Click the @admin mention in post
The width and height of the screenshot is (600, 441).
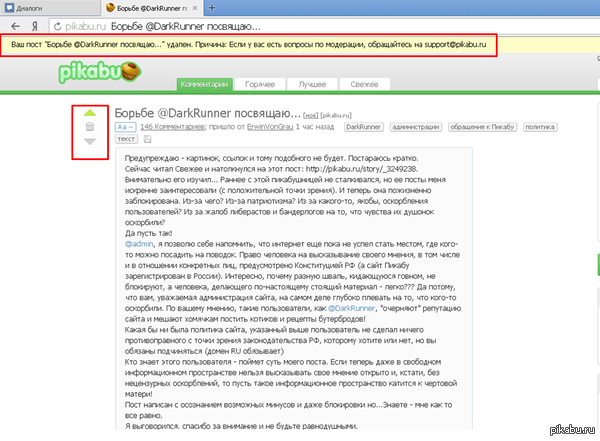click(139, 244)
